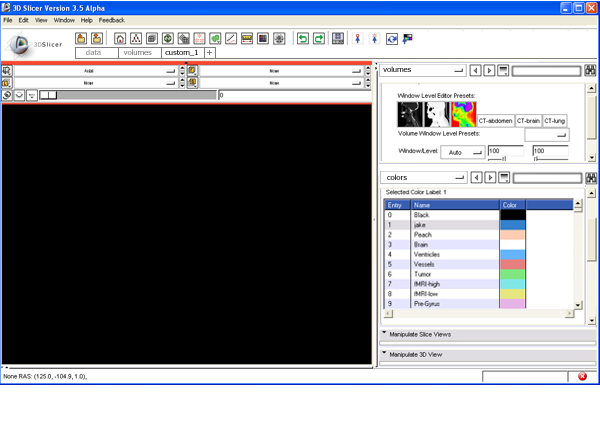Switch to the data tab
Image resolution: width=600 pixels, height=432 pixels.
[97, 53]
